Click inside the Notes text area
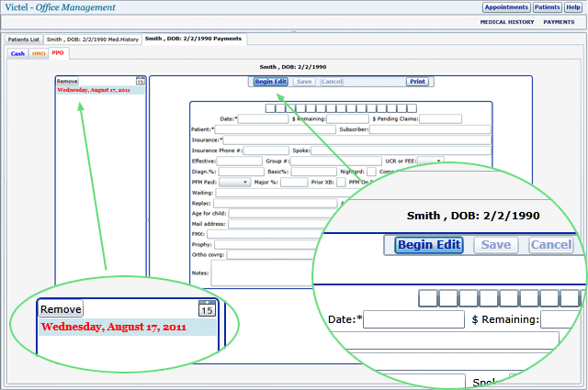The height and width of the screenshot is (390, 588). pos(262,273)
